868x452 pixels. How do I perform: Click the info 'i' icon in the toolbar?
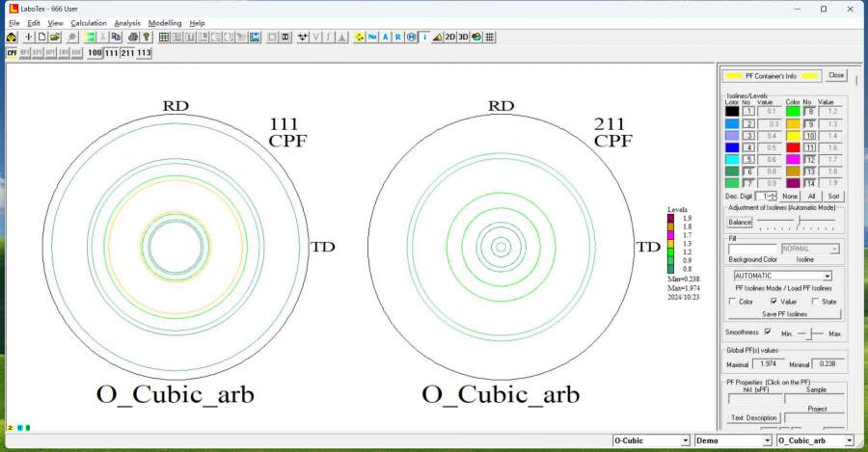[424, 37]
